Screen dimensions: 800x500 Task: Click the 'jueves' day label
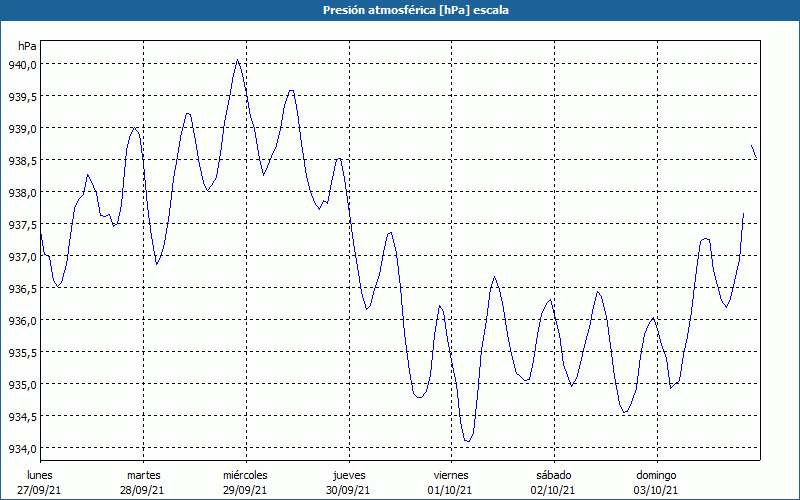point(349,475)
